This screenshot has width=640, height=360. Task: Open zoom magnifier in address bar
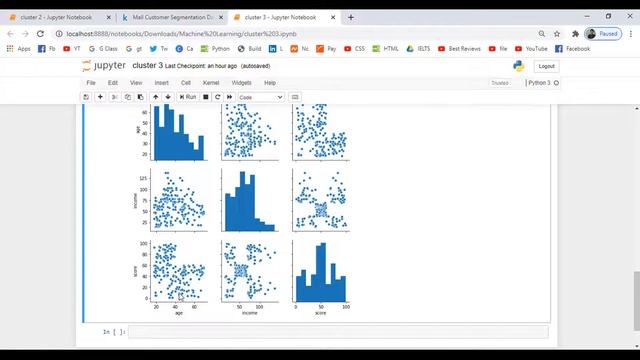pyautogui.click(x=542, y=34)
